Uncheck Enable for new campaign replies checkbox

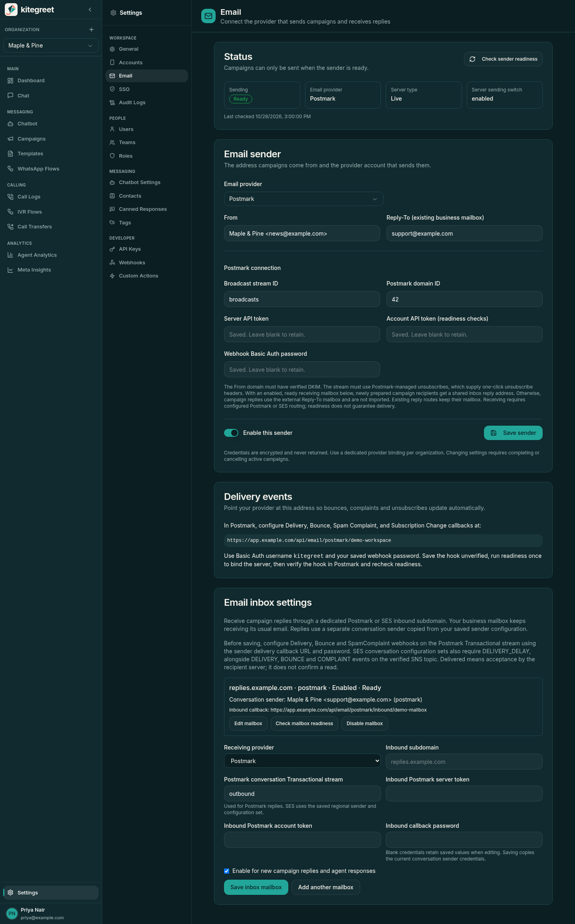click(226, 871)
